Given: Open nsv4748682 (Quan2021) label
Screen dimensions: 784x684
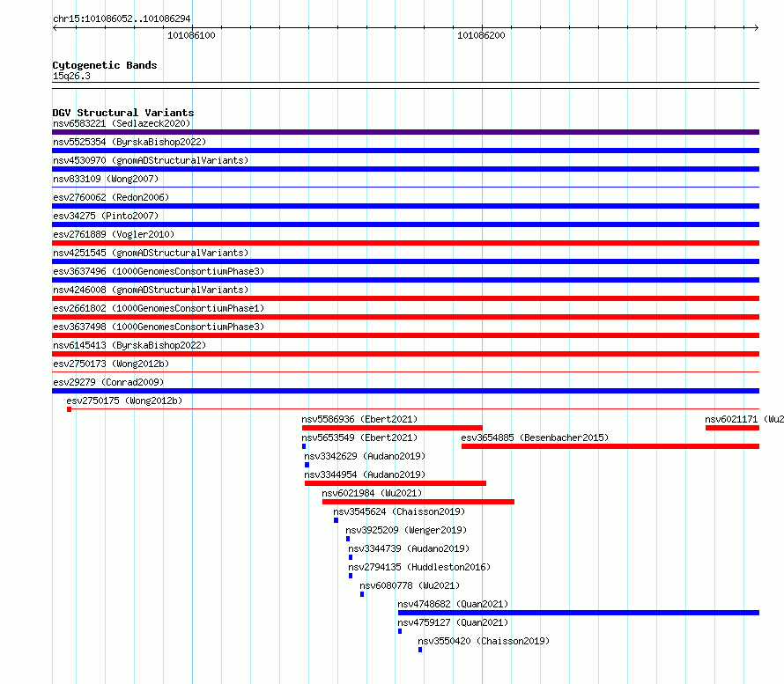Looking at the screenshot, I should click(453, 604).
